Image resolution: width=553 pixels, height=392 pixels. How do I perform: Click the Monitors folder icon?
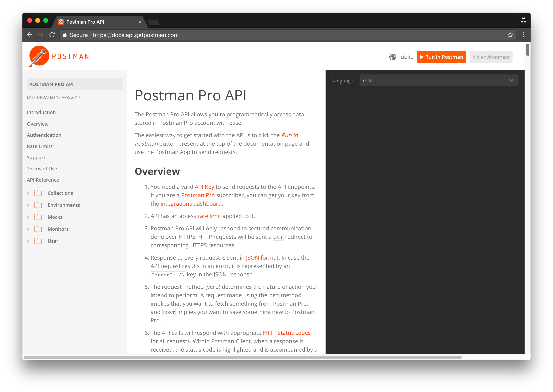pyautogui.click(x=38, y=229)
